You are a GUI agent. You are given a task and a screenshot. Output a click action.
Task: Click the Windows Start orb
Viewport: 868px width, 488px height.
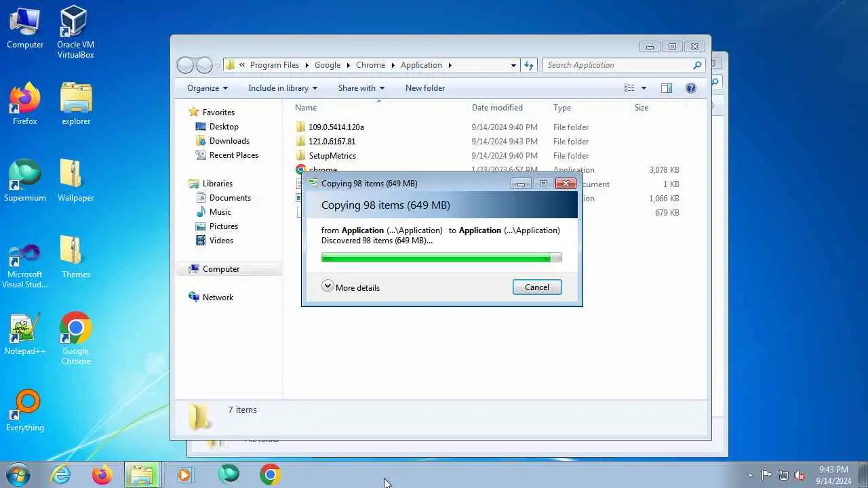(18, 474)
